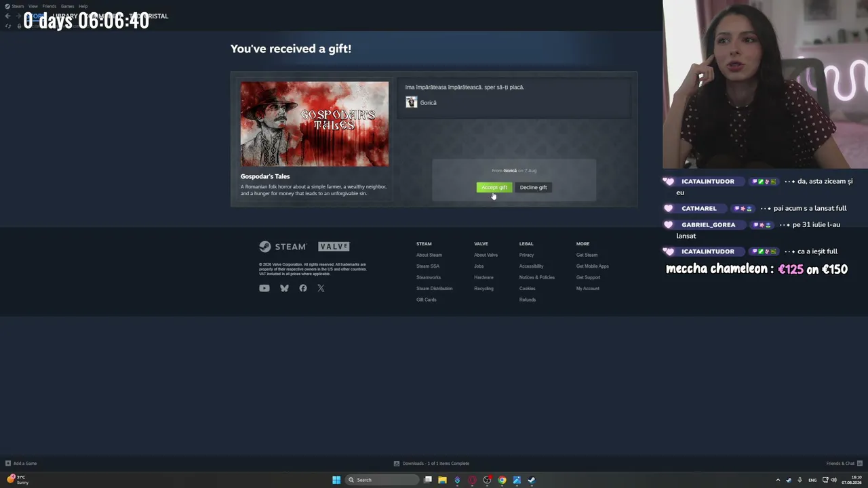Click the "You've received a gift!" heading
The image size is (868, 488).
click(x=291, y=49)
